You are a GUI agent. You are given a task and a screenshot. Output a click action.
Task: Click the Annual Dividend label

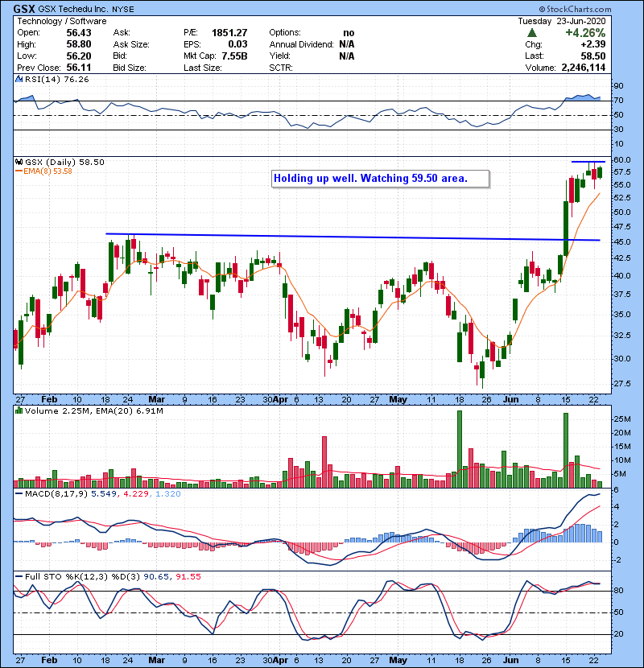coord(301,44)
